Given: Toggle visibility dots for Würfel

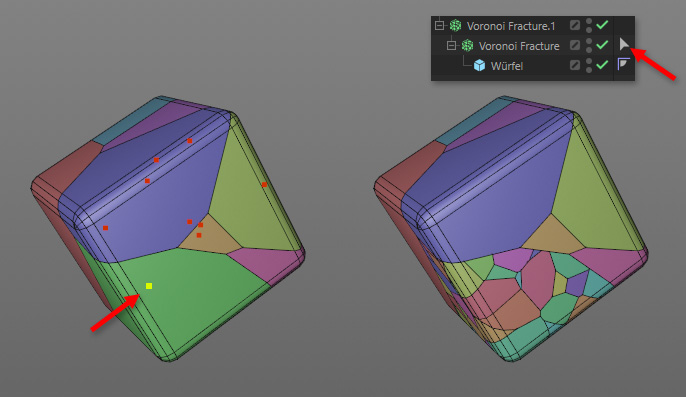Looking at the screenshot, I should (589, 66).
